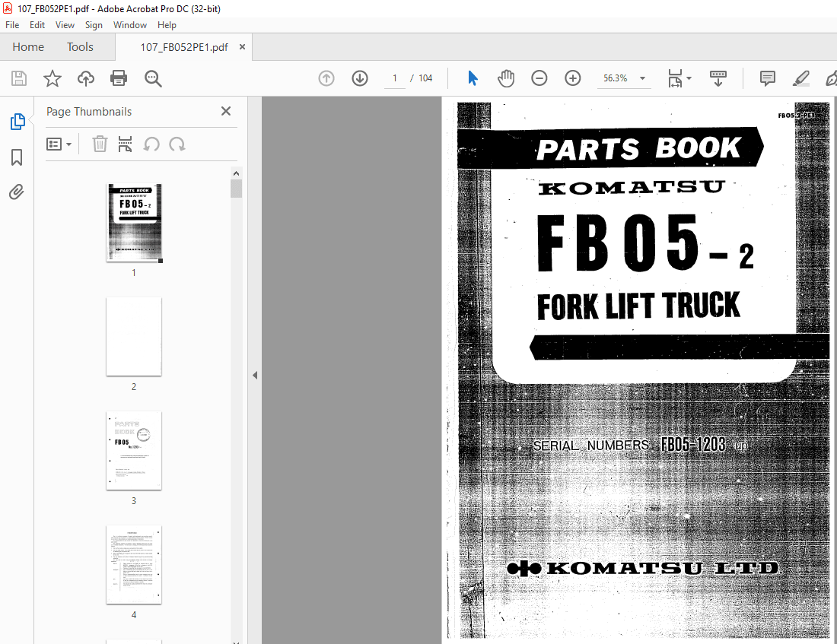Switch to the Selection tool arrow
The height and width of the screenshot is (644, 837).
[x=473, y=78]
